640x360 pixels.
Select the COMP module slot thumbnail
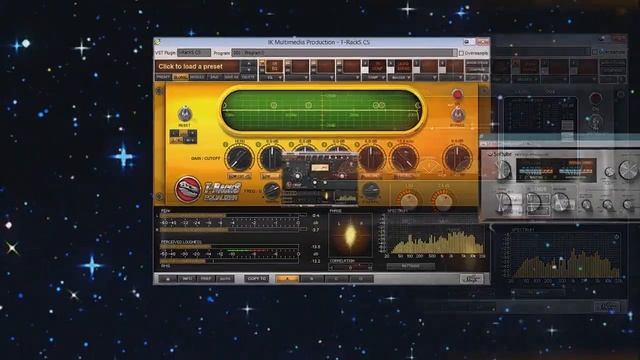tap(377, 66)
